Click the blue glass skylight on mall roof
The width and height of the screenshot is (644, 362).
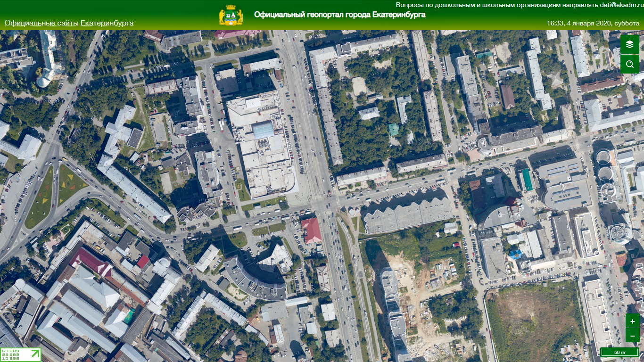pos(263,130)
